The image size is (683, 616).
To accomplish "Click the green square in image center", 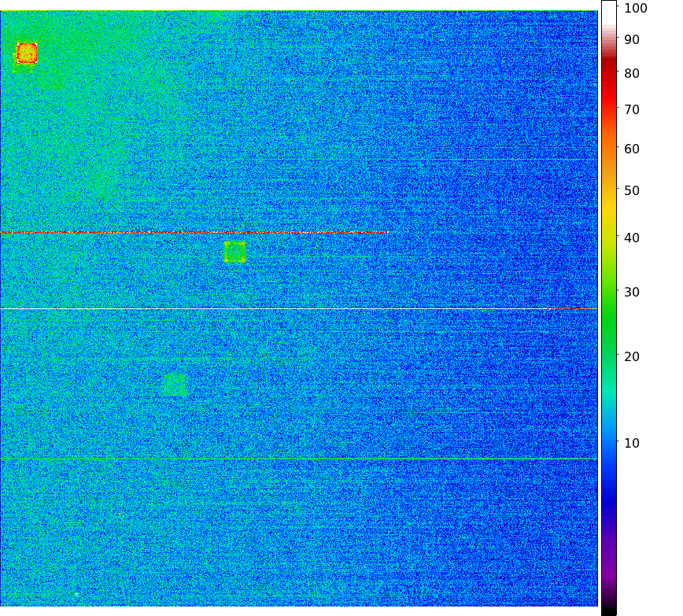I will point(234,252).
